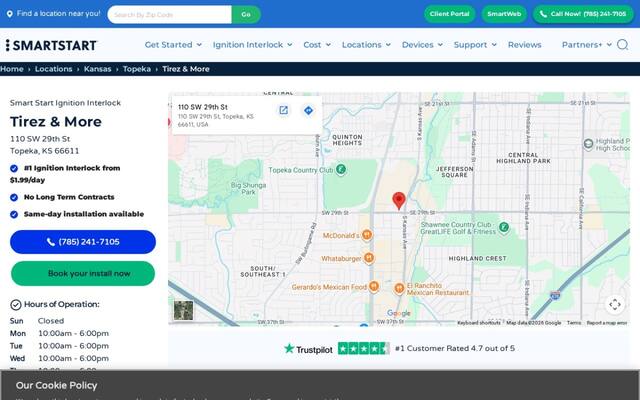Switch to satellite view thumbnail
Viewport: 640px width, 400px height.
(x=184, y=310)
